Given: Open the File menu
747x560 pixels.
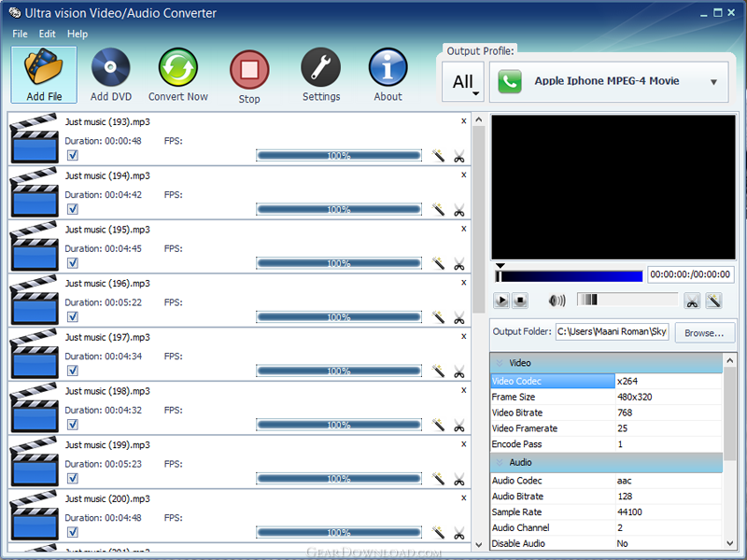Looking at the screenshot, I should coord(20,34).
